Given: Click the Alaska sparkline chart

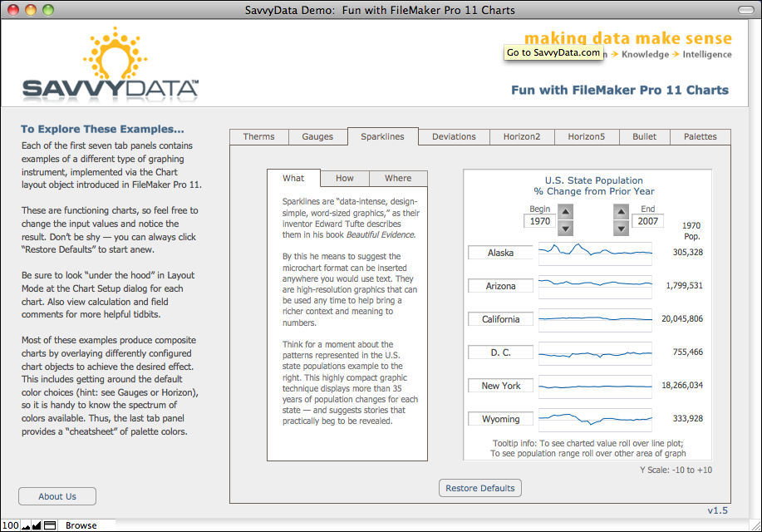Looking at the screenshot, I should point(595,253).
